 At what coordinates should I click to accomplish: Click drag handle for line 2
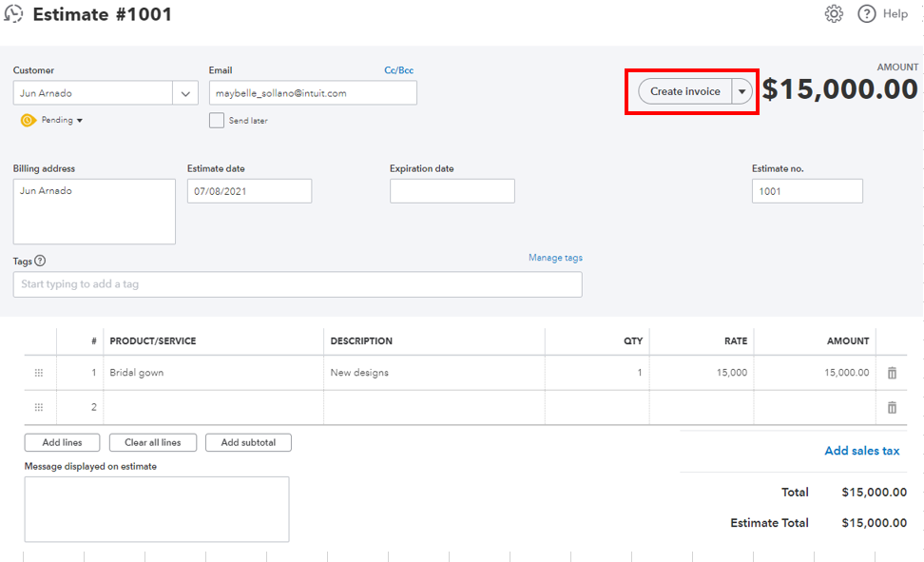pos(39,407)
